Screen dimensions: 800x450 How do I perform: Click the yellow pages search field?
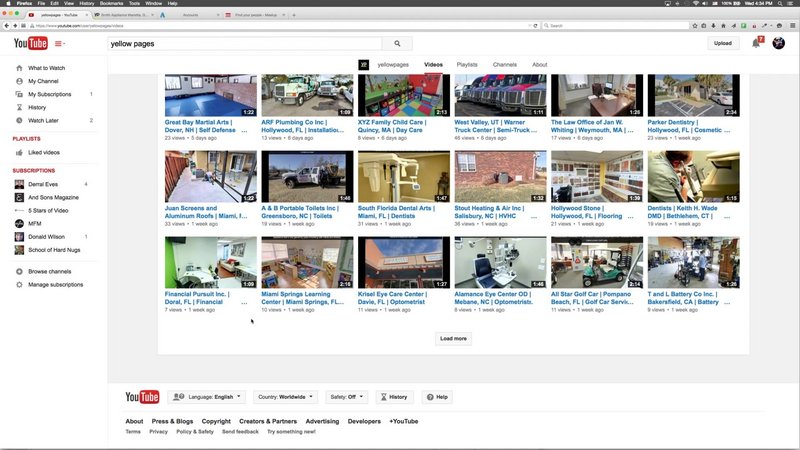[245, 44]
